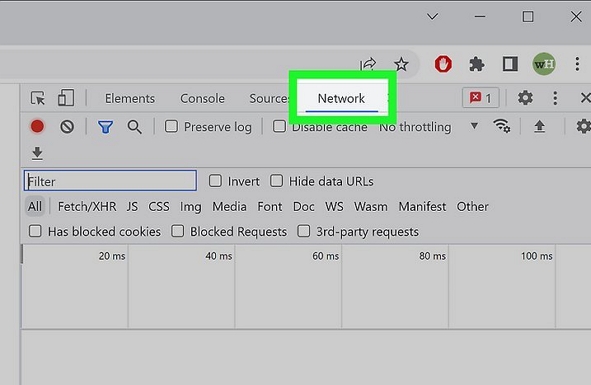Select the All request type filter
591x385 pixels.
pyautogui.click(x=35, y=206)
